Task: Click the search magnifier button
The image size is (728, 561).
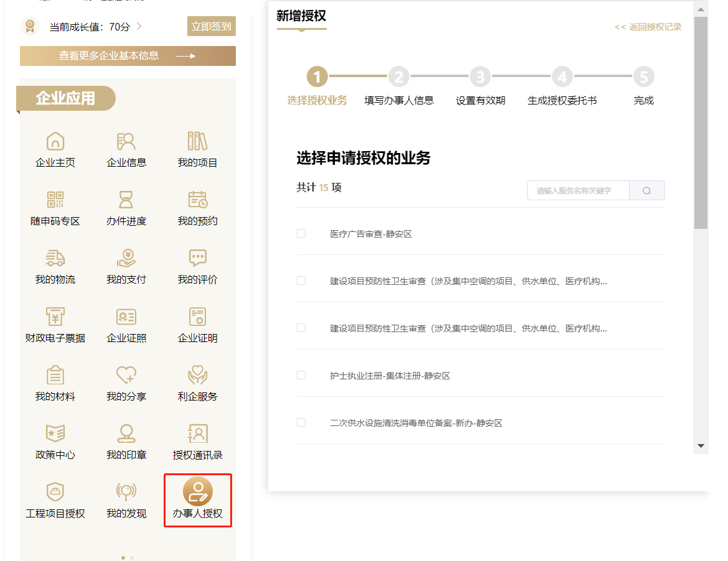Action: click(646, 190)
